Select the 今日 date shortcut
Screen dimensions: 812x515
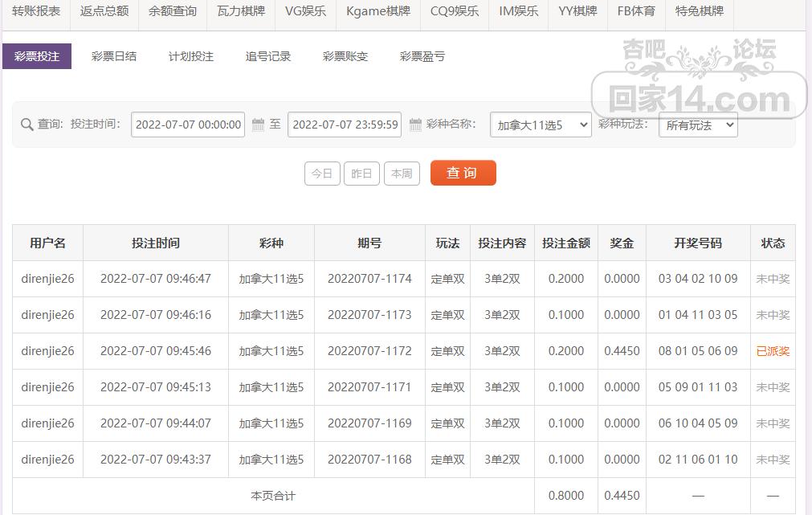[322, 173]
